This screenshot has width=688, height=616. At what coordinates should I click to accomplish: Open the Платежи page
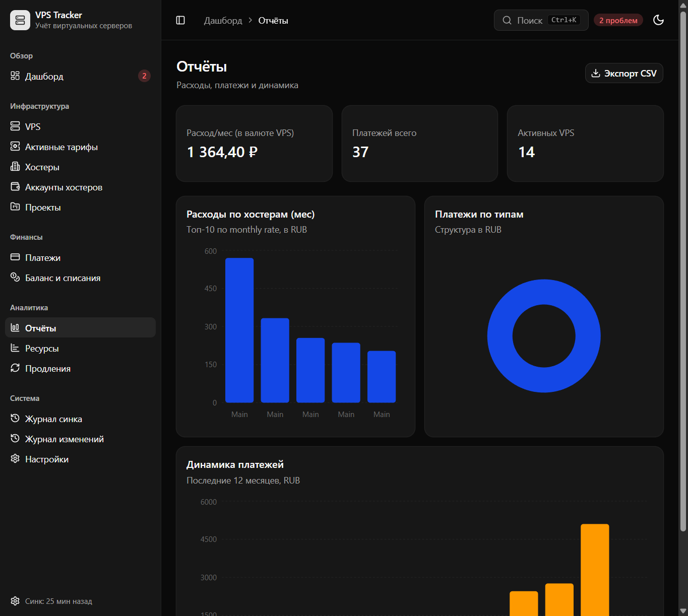[x=80, y=257]
